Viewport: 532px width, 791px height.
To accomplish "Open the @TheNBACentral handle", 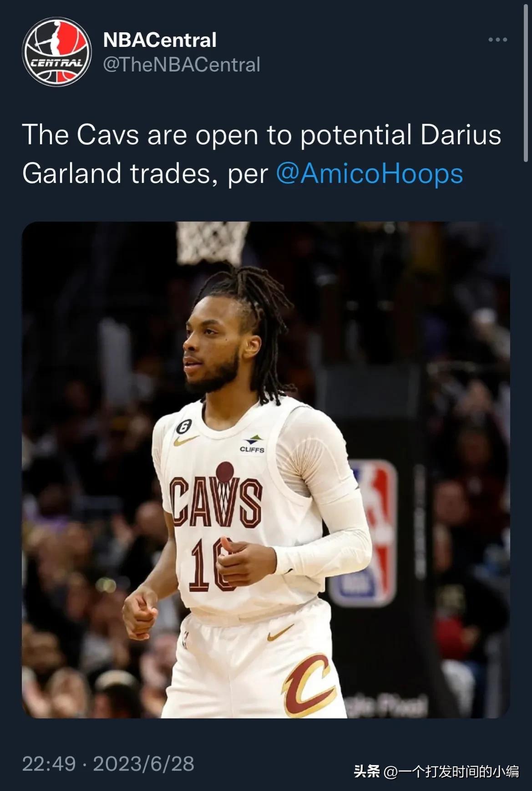I will 182,65.
